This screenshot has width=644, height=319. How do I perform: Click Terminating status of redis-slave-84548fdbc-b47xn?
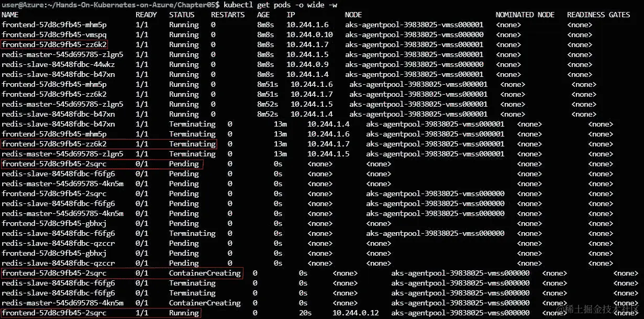click(x=192, y=124)
